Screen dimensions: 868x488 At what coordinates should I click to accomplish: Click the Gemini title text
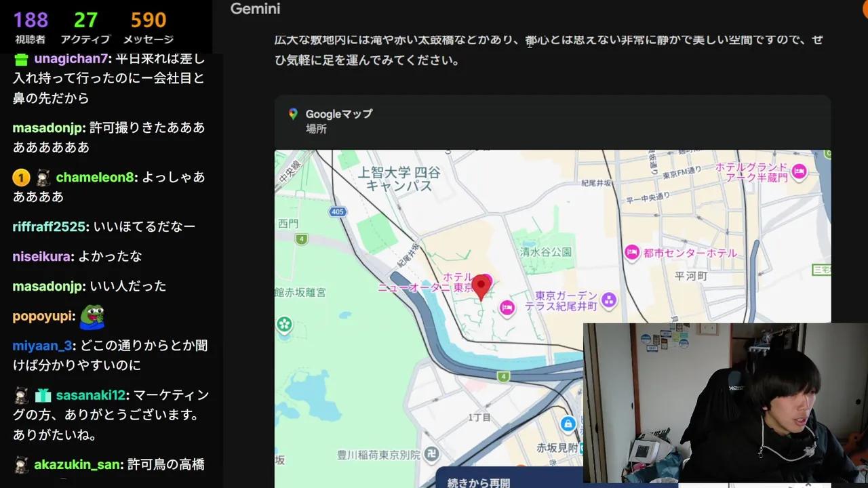255,9
